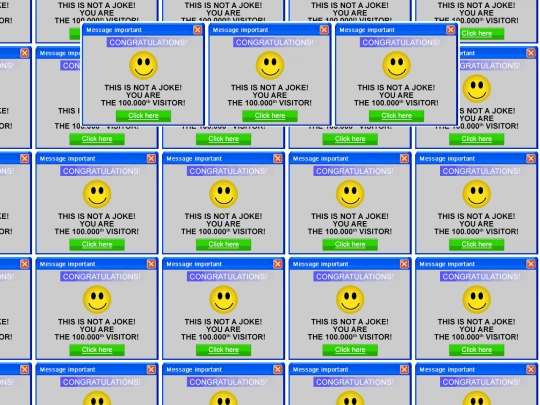Click 'Message important' title of middle front popup
The image size is (540, 405).
click(240, 30)
